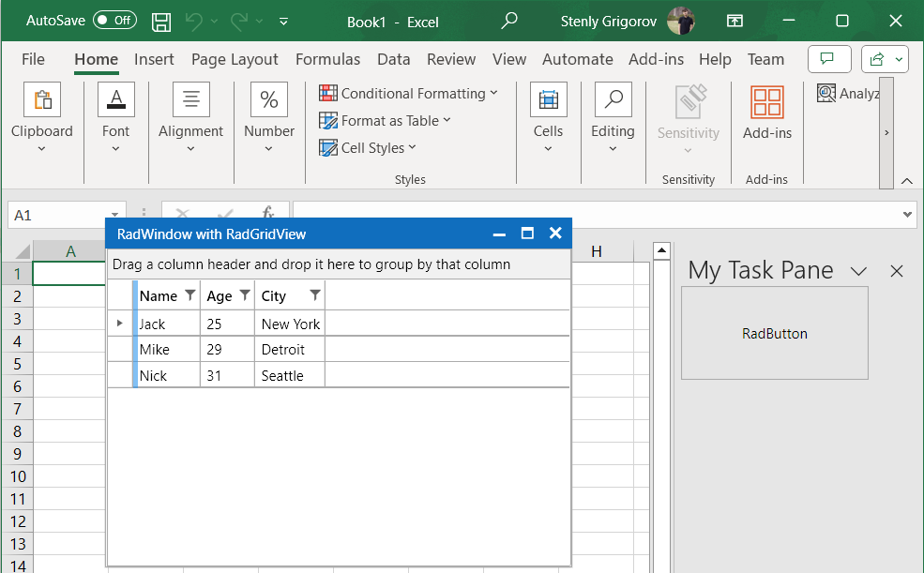This screenshot has width=924, height=573.
Task: Click the Save icon
Action: click(160, 21)
